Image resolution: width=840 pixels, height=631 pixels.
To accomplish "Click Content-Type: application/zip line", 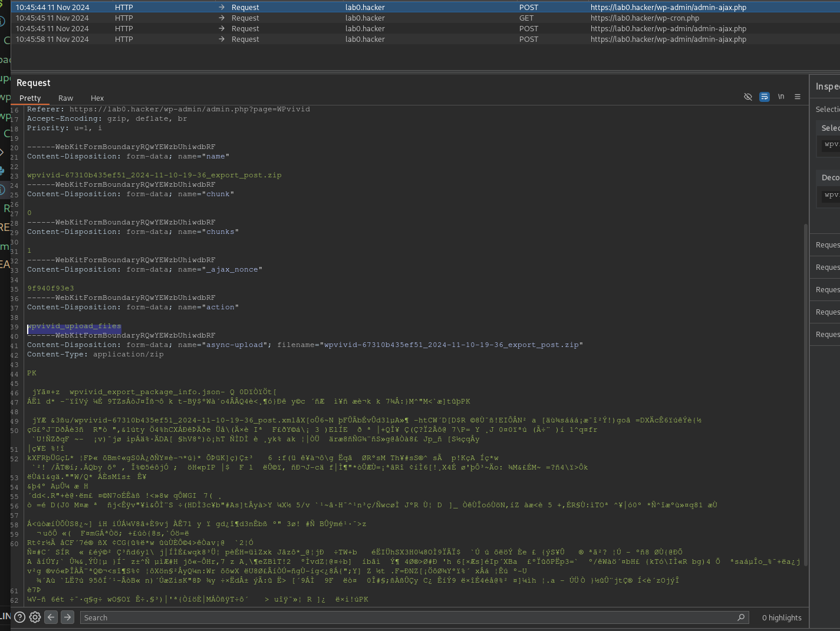I will 95,354.
